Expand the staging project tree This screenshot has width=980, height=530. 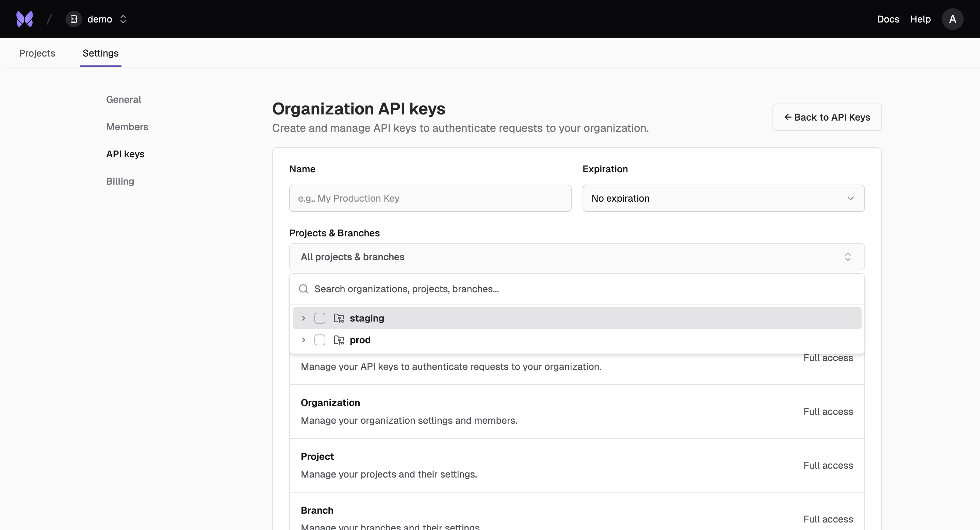(303, 318)
